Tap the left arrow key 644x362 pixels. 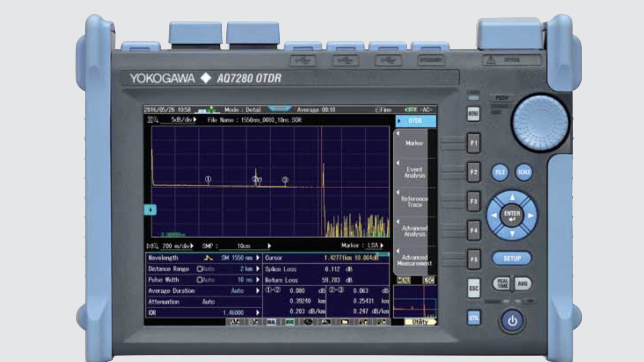point(494,216)
